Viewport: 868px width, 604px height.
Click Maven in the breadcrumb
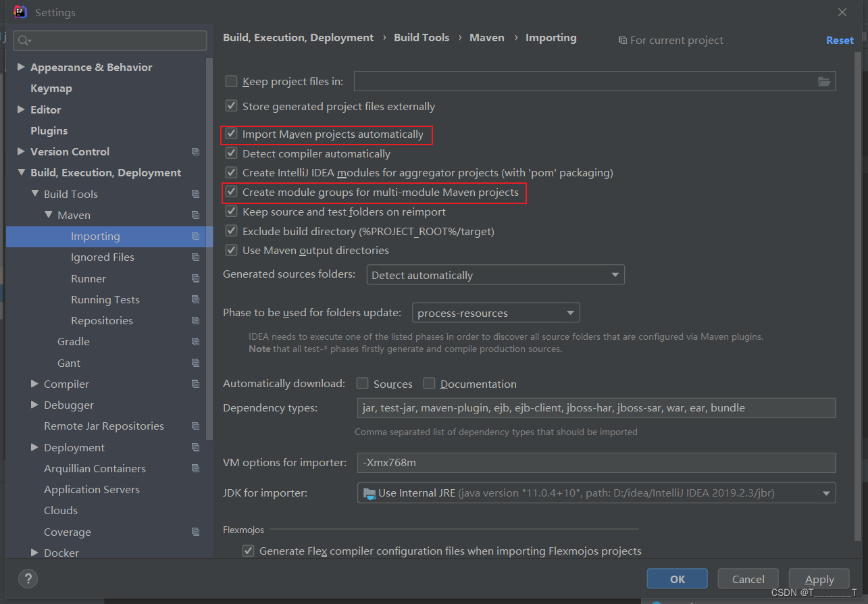487,38
